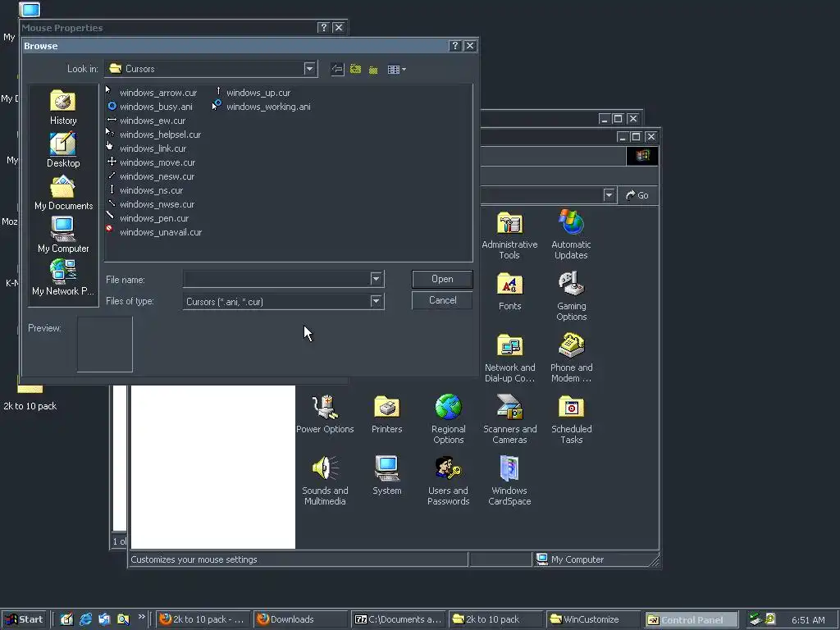
Task: Open My Network Places in the places bar
Action: point(63,278)
